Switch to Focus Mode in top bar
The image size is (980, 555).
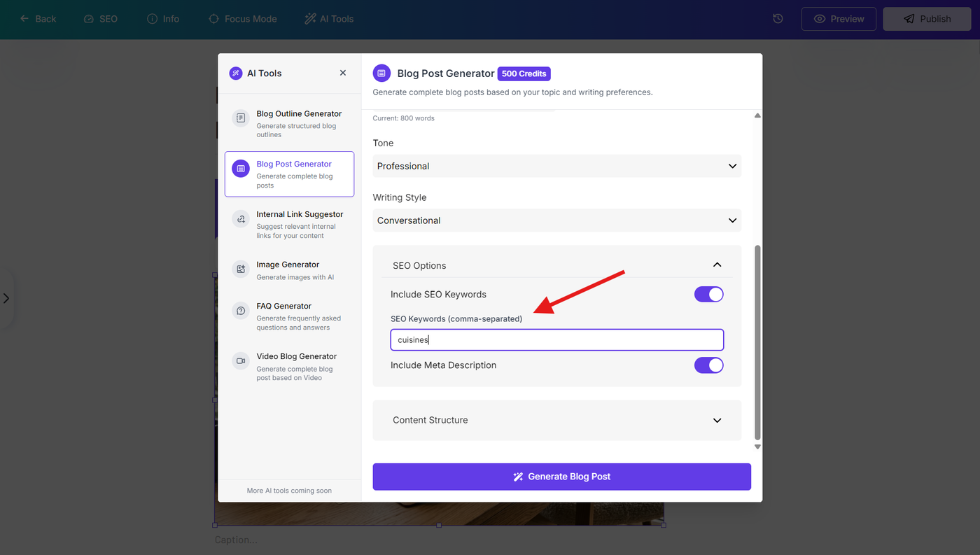243,19
